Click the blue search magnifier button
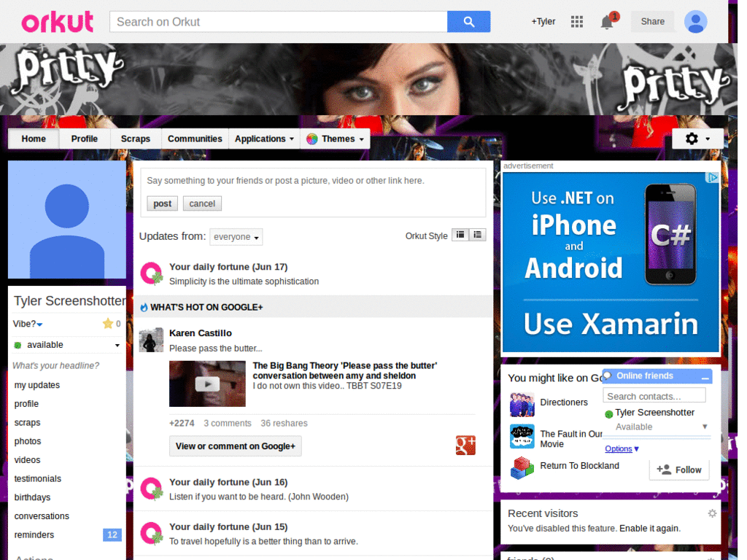This screenshot has height=560, width=747. pyautogui.click(x=468, y=22)
